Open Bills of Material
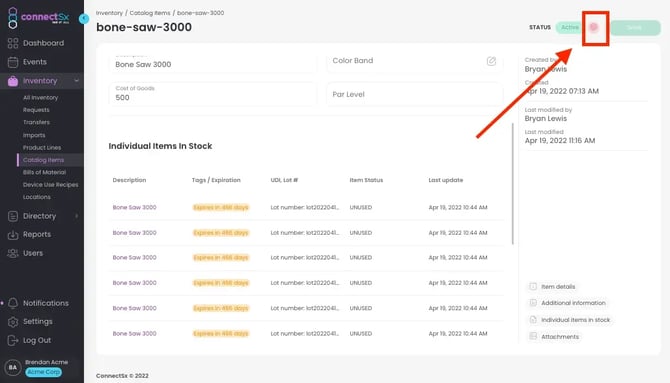Screen dimensions: 670x383 click(44, 172)
